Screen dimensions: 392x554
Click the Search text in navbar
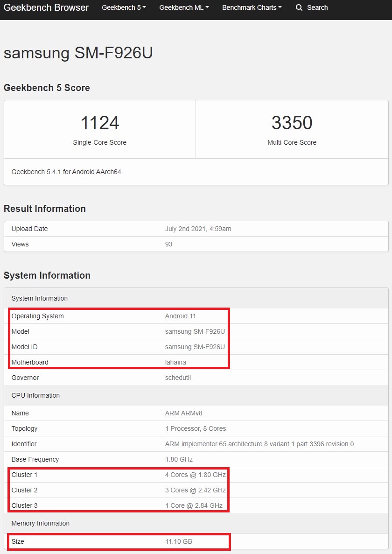click(317, 8)
